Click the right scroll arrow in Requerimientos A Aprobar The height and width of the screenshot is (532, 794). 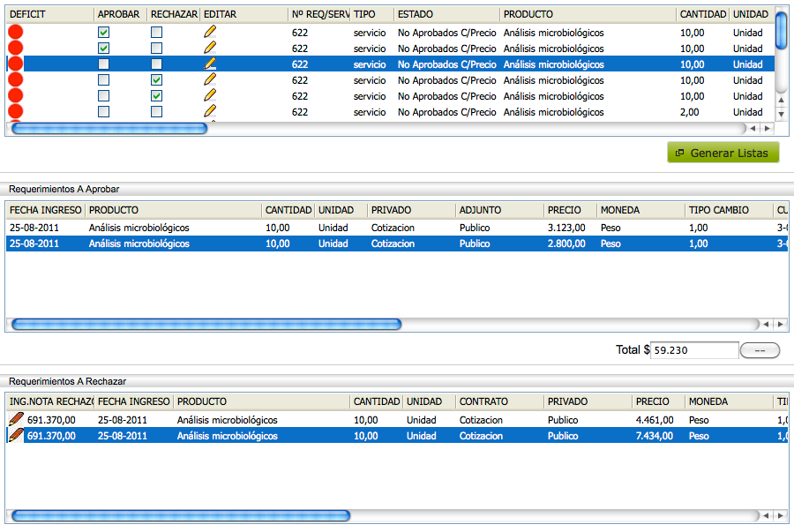tap(781, 324)
